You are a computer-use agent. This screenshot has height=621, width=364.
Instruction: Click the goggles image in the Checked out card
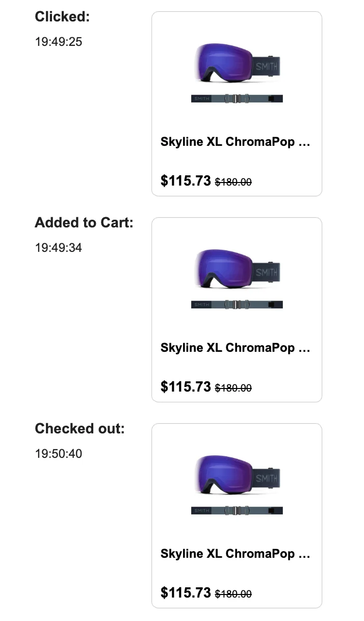(x=237, y=476)
